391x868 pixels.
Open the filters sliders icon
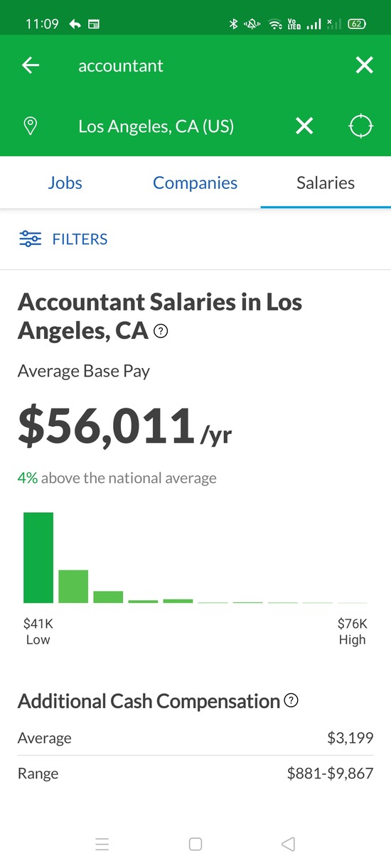pos(31,239)
